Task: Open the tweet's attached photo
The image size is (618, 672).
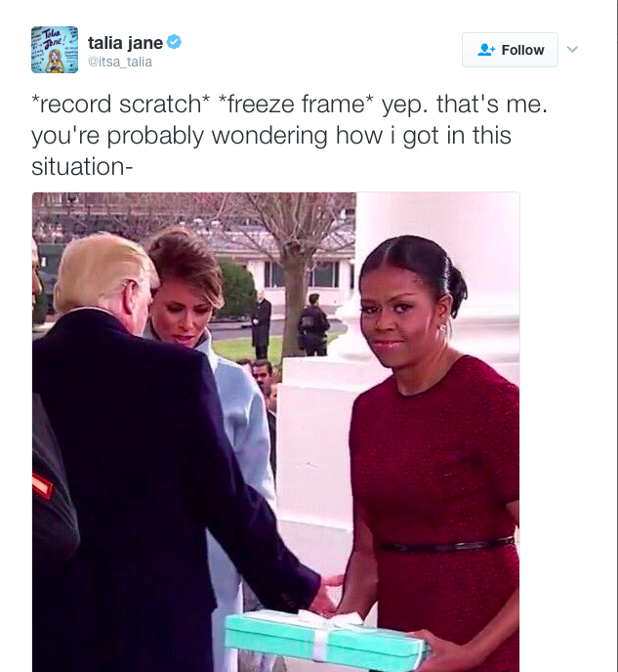Action: (x=276, y=432)
